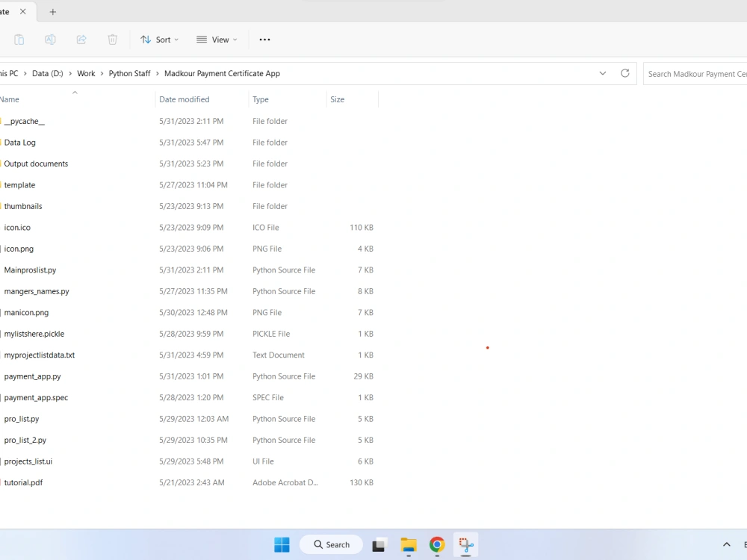Open the See more three-dots menu
The height and width of the screenshot is (560, 747).
pos(265,40)
